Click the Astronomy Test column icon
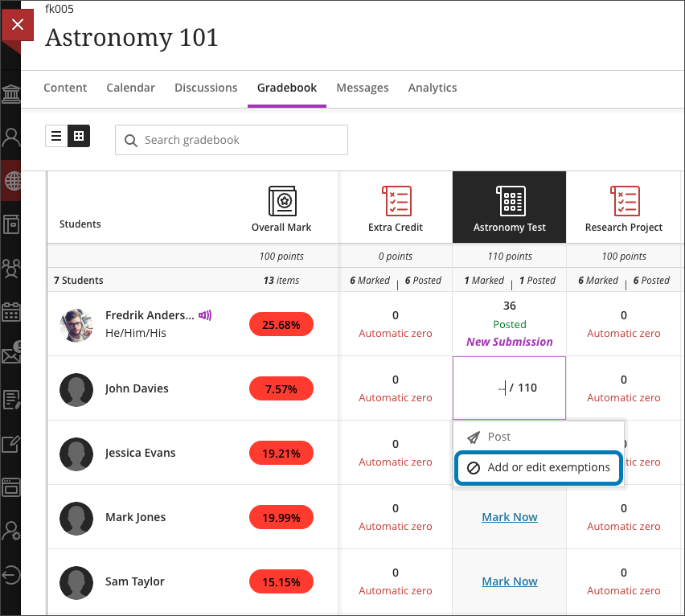 point(510,201)
